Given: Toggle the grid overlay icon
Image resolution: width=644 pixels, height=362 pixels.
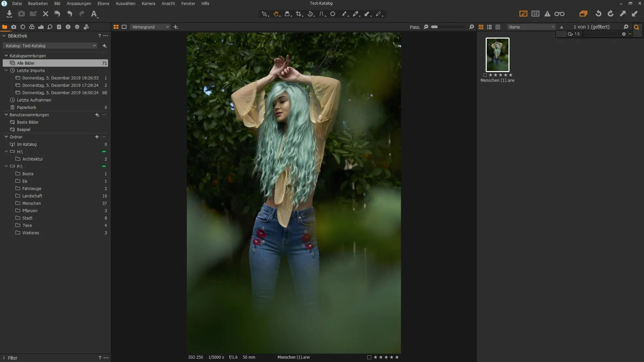Looking at the screenshot, I should pos(536,14).
